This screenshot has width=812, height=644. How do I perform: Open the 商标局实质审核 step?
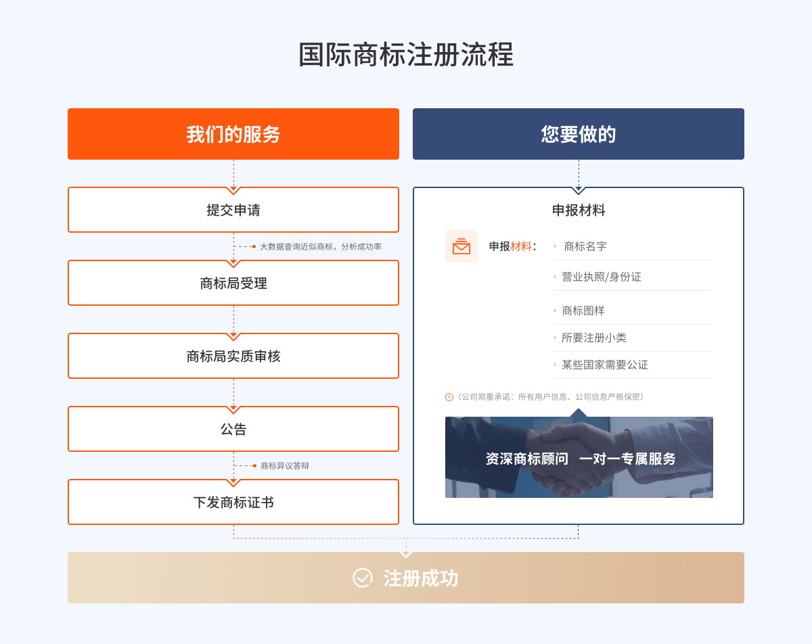(233, 356)
